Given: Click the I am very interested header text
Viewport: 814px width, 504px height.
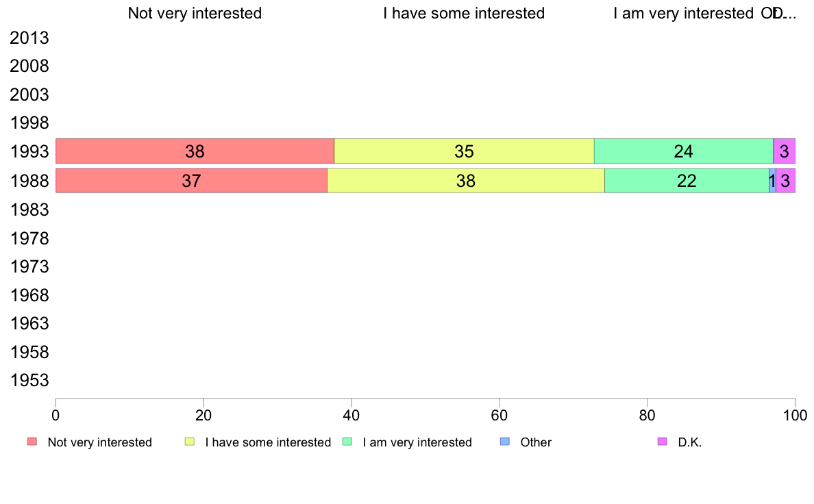Looking at the screenshot, I should tap(684, 13).
